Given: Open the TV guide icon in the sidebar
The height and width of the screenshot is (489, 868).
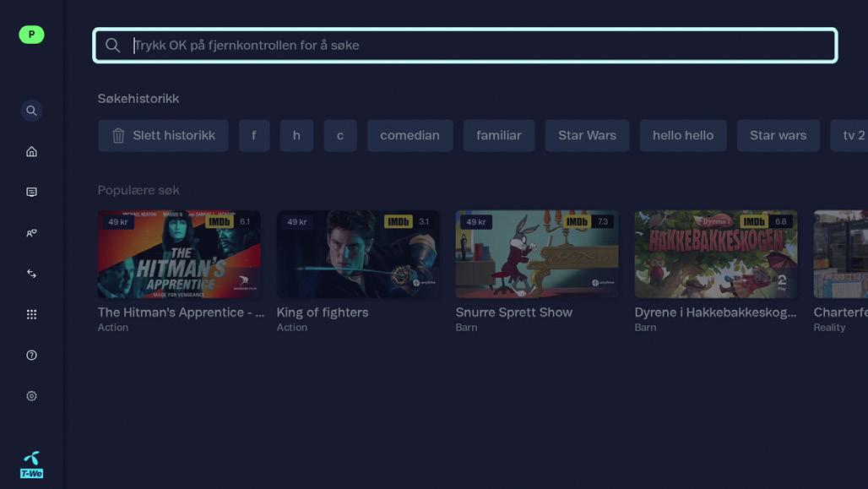Looking at the screenshot, I should [31, 193].
